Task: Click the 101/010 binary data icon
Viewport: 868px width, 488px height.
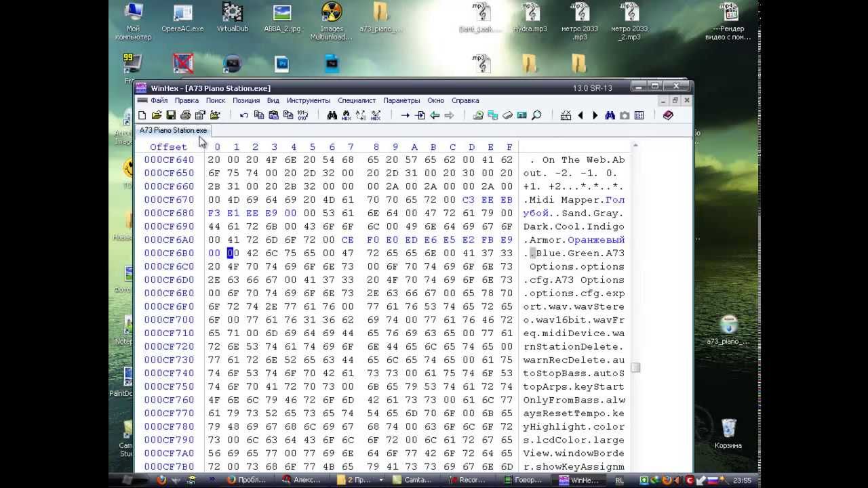Action: coord(302,115)
